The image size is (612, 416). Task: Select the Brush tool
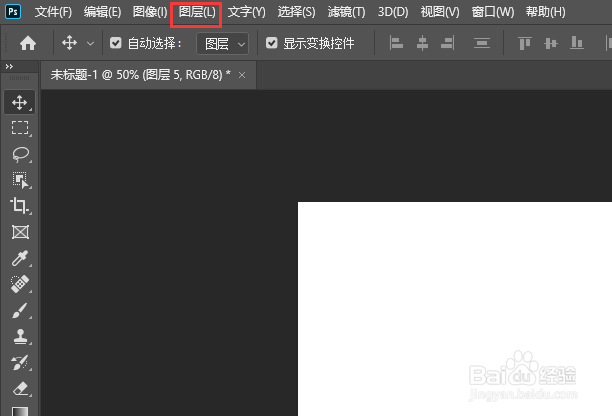pos(20,310)
